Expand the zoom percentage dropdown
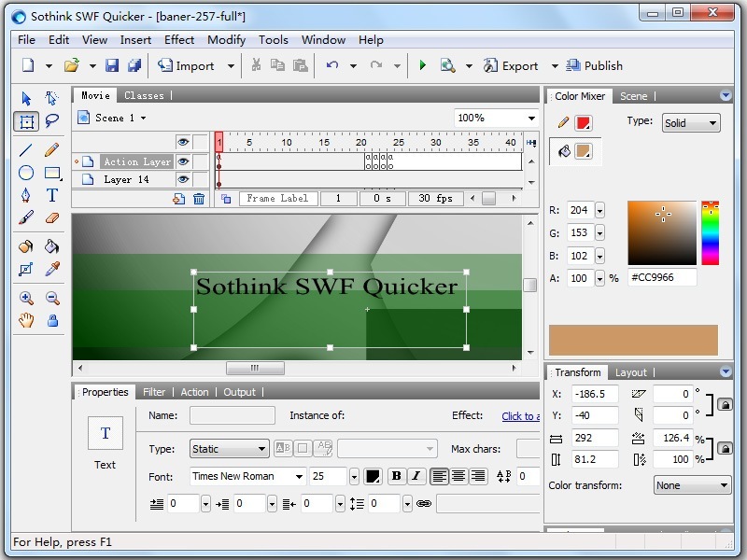The width and height of the screenshot is (747, 560). pyautogui.click(x=530, y=117)
